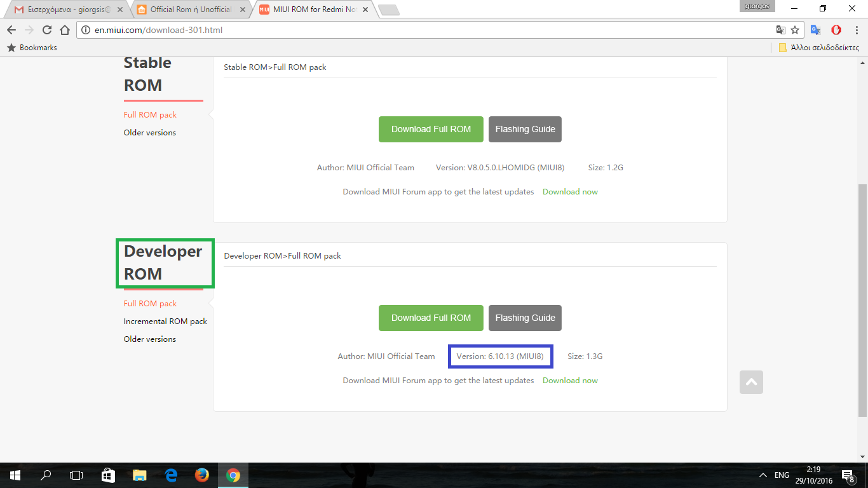Open the taskbar clock and calendar
The image size is (868, 488).
click(813, 475)
